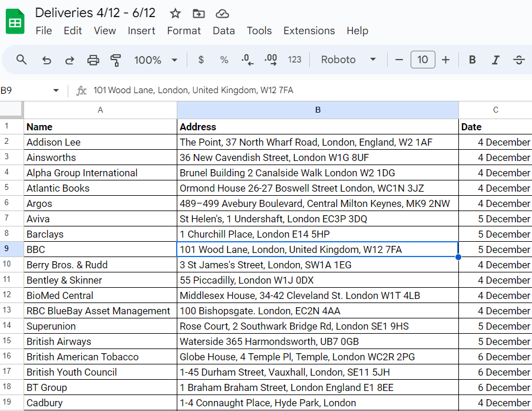Open the Format menu
The image size is (532, 411).
(184, 31)
